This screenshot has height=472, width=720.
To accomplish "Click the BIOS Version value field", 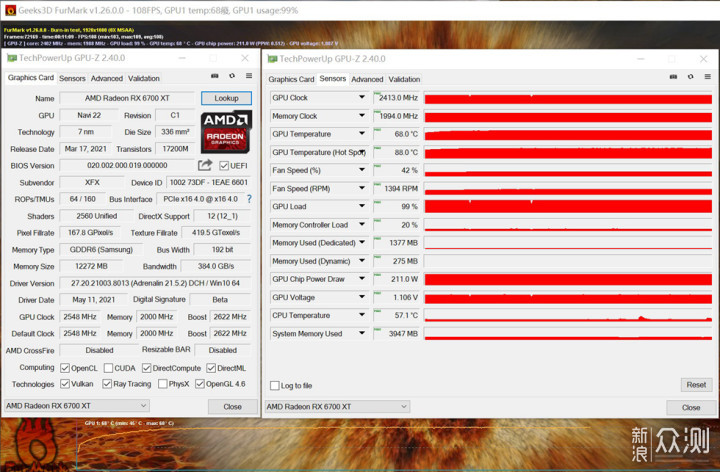I will point(127,165).
